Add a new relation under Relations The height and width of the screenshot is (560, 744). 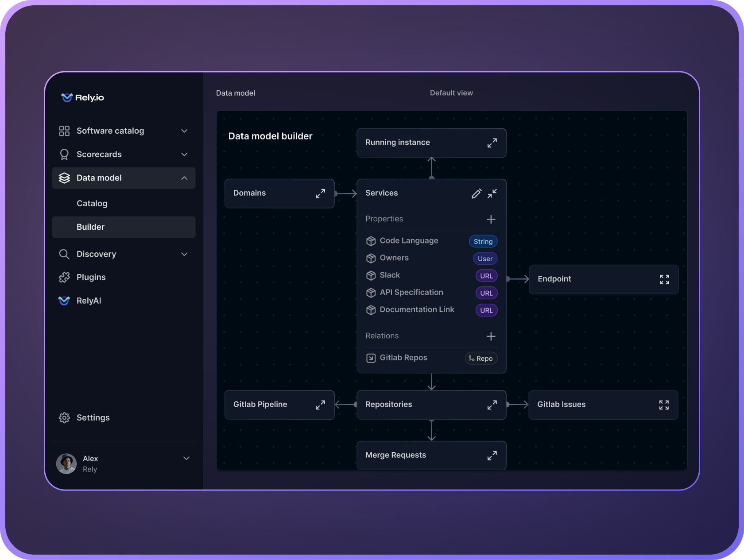(x=491, y=336)
